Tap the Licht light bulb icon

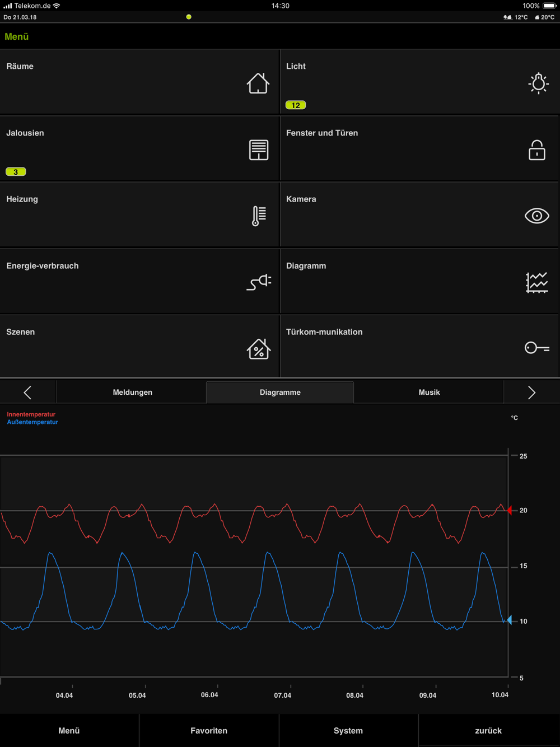(x=538, y=83)
